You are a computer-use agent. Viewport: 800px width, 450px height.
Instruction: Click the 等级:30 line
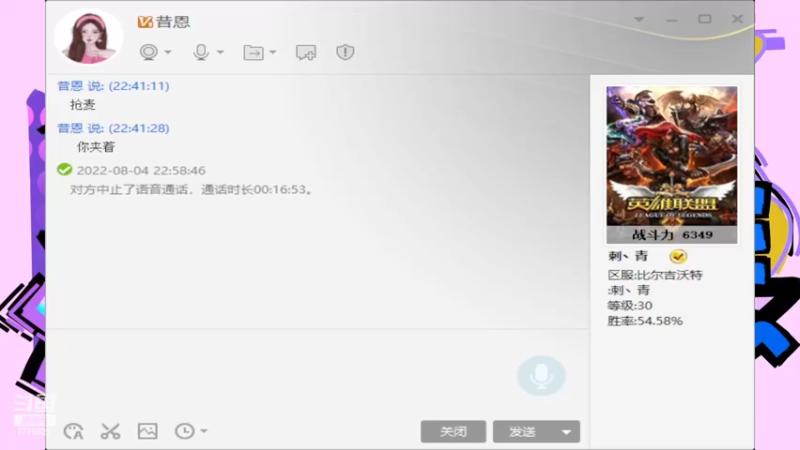(630, 306)
